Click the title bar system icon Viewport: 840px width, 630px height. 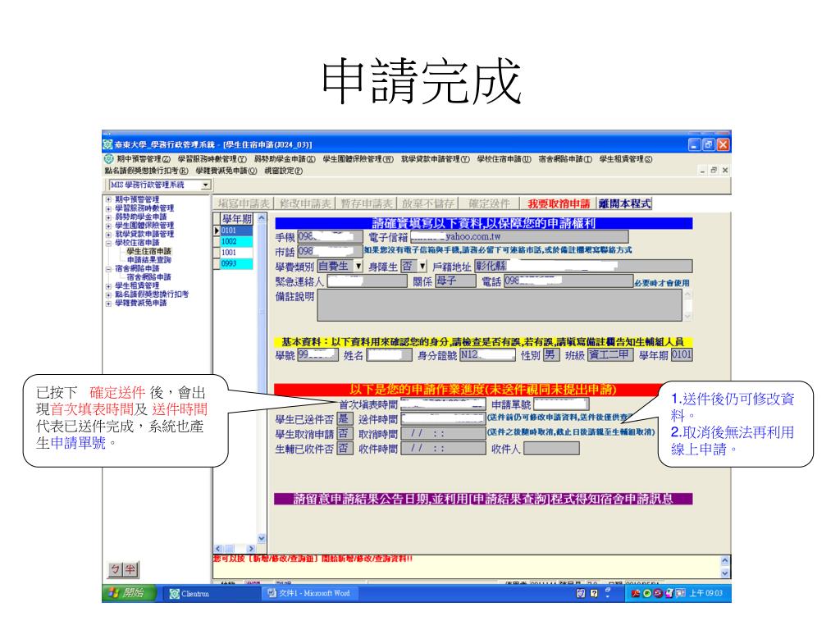107,144
